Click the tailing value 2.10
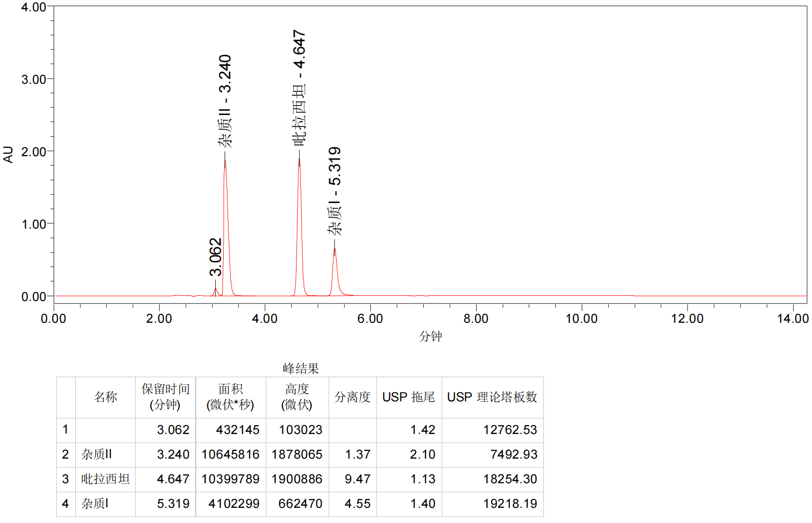The height and width of the screenshot is (523, 812). tap(422, 454)
